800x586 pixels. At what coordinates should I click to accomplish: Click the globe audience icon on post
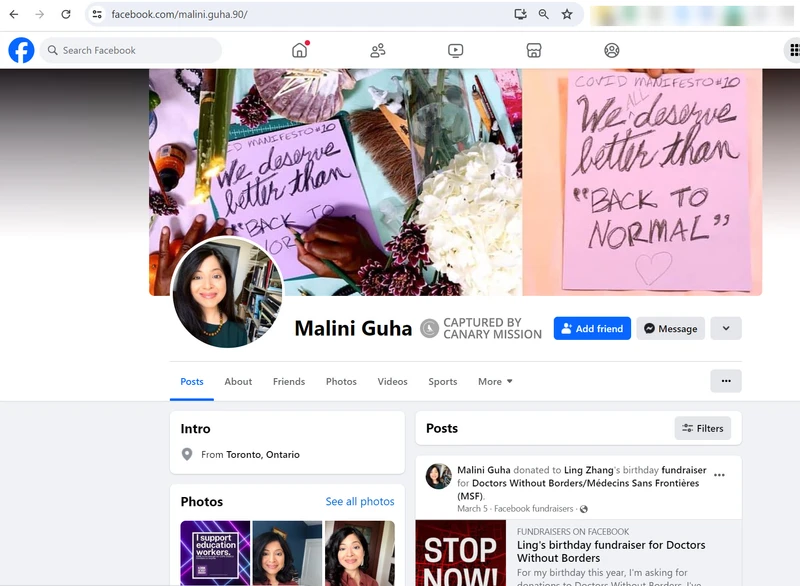pyautogui.click(x=584, y=509)
